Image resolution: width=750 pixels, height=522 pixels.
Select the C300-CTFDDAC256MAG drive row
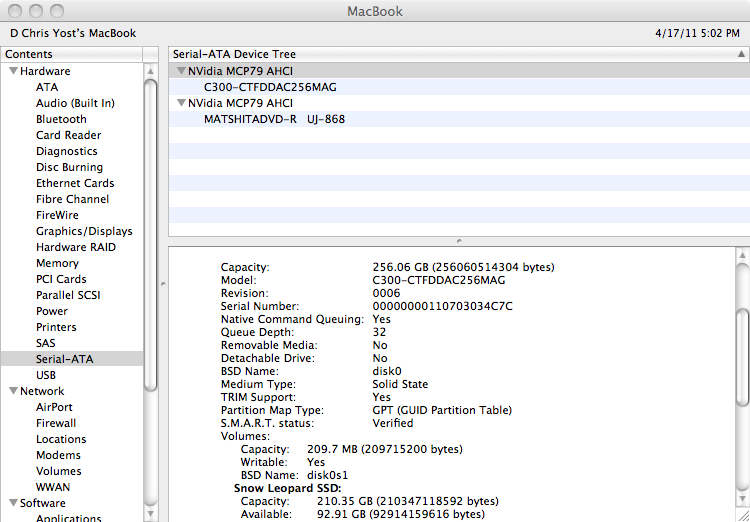[459, 88]
